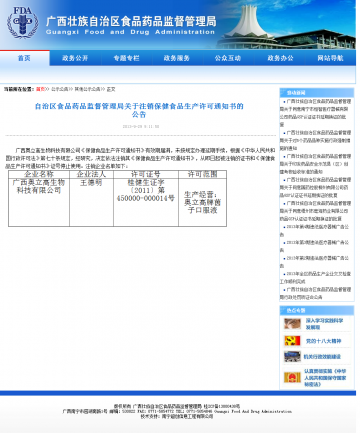Screen dimensions: 360x433
Task: Click the second breadcrumb link after 首页
Action: coord(60,89)
